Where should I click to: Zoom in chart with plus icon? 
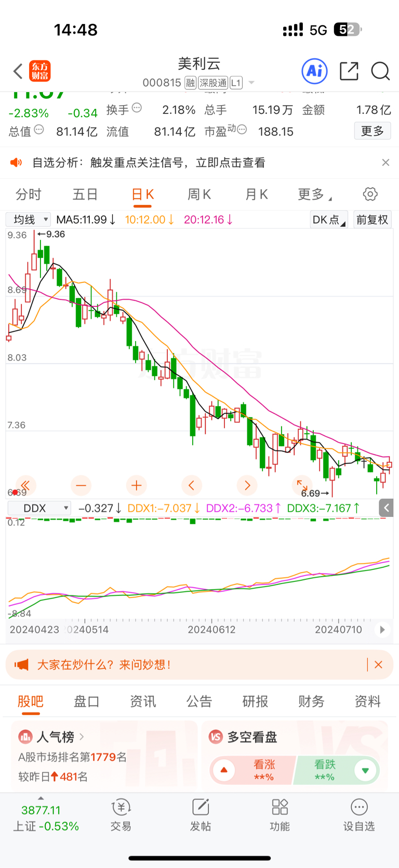pos(137,485)
